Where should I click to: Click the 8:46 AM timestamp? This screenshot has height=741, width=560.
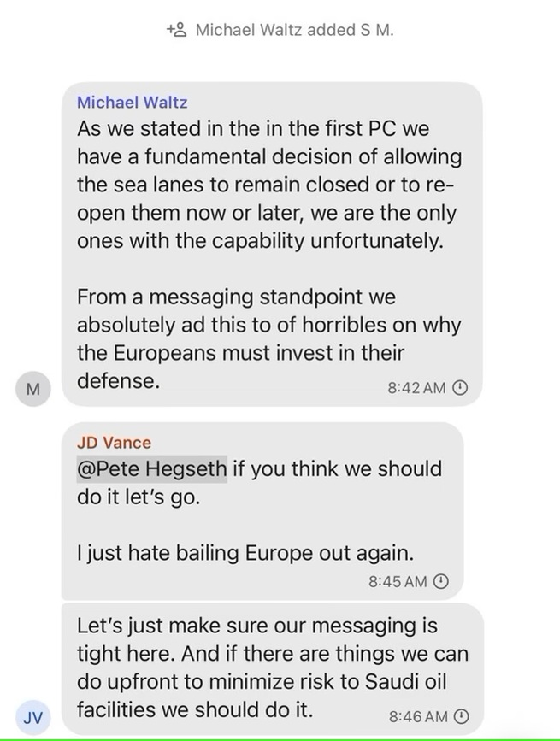pos(418,716)
